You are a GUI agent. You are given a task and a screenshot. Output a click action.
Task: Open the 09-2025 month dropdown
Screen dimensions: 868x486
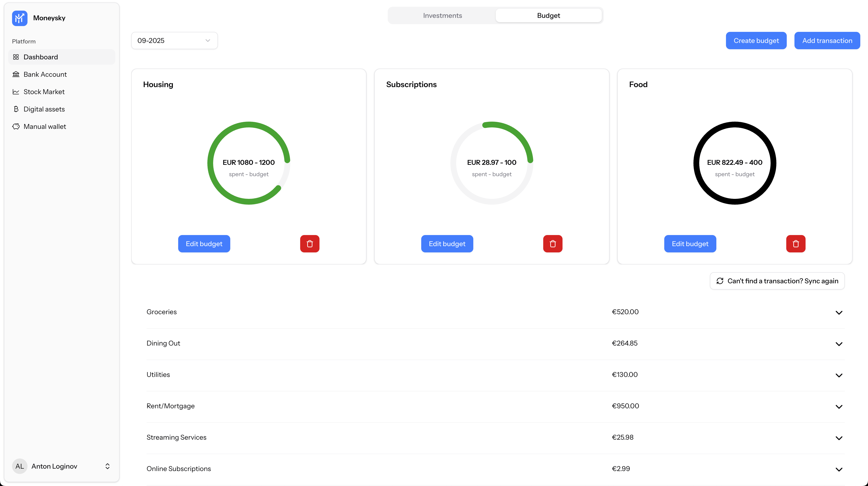(174, 41)
